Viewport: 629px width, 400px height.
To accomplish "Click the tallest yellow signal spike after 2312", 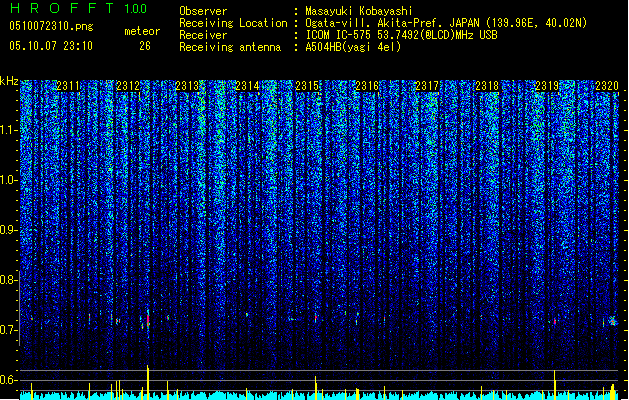I will click(148, 382).
